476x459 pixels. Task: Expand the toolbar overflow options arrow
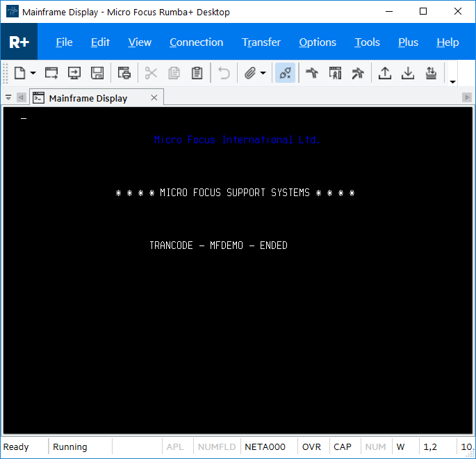453,81
